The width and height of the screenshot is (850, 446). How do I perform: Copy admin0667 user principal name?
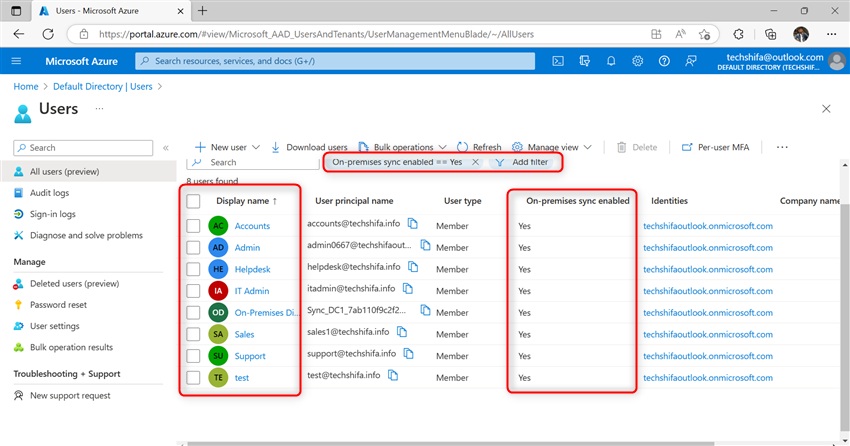pyautogui.click(x=426, y=245)
